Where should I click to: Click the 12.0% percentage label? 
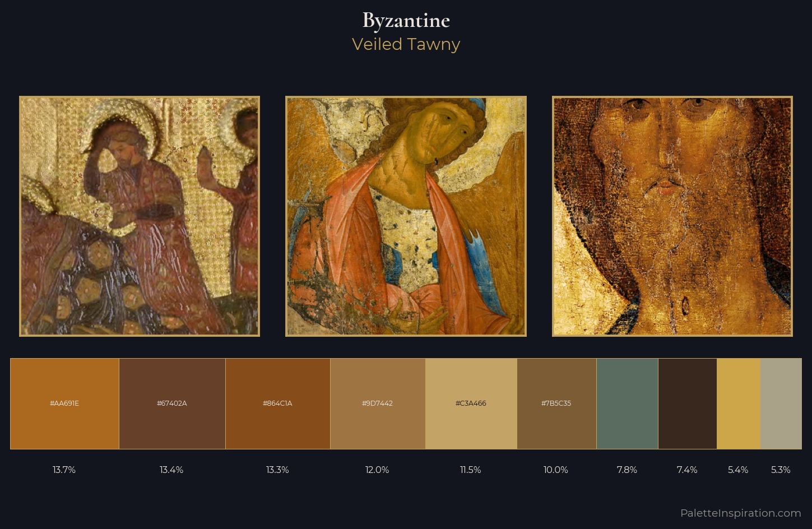pos(377,470)
